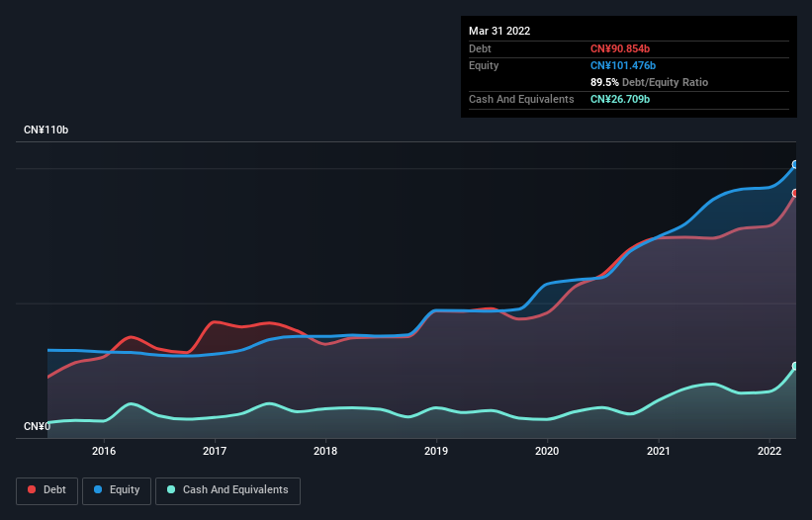Screen dimensions: 812x520
Task: Click the Debt label in the tooltip
Action: (480, 48)
